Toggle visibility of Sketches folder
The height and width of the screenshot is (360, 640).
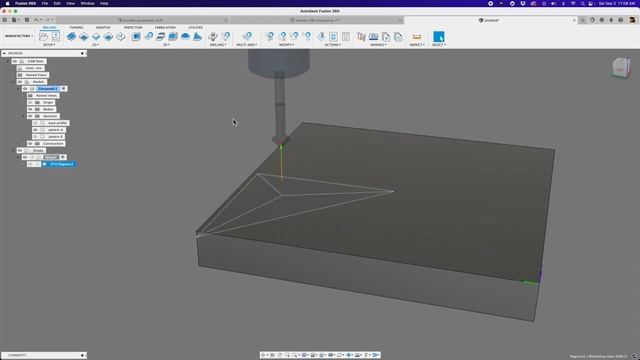coord(30,116)
